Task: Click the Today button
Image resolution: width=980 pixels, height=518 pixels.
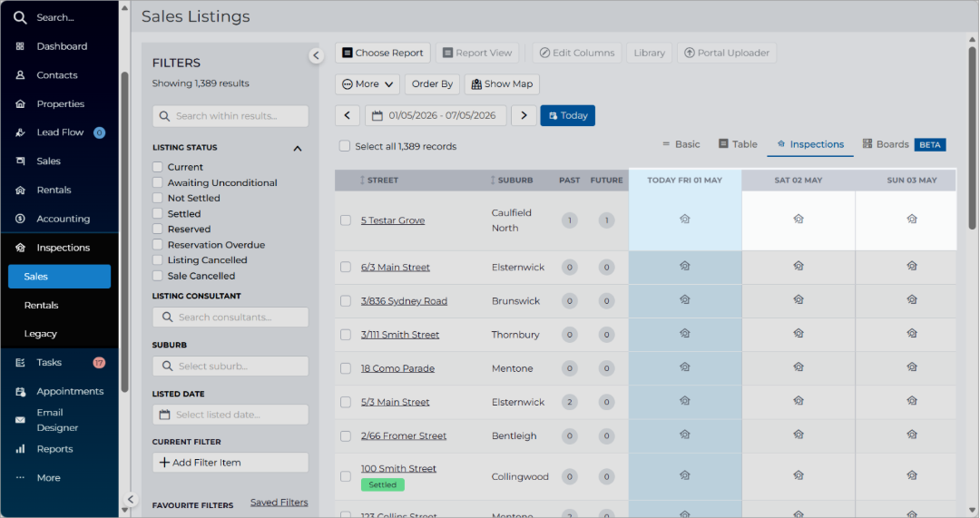Action: coord(567,115)
